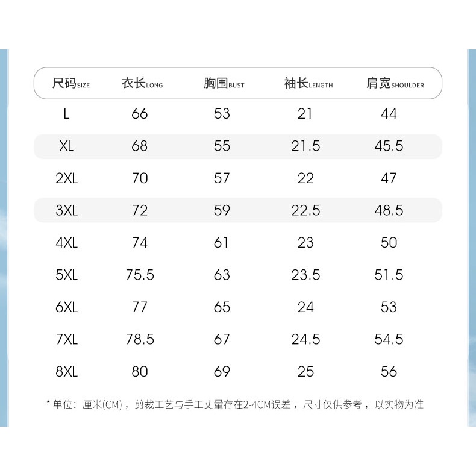Select the 7XL size row label

[x=66, y=339]
